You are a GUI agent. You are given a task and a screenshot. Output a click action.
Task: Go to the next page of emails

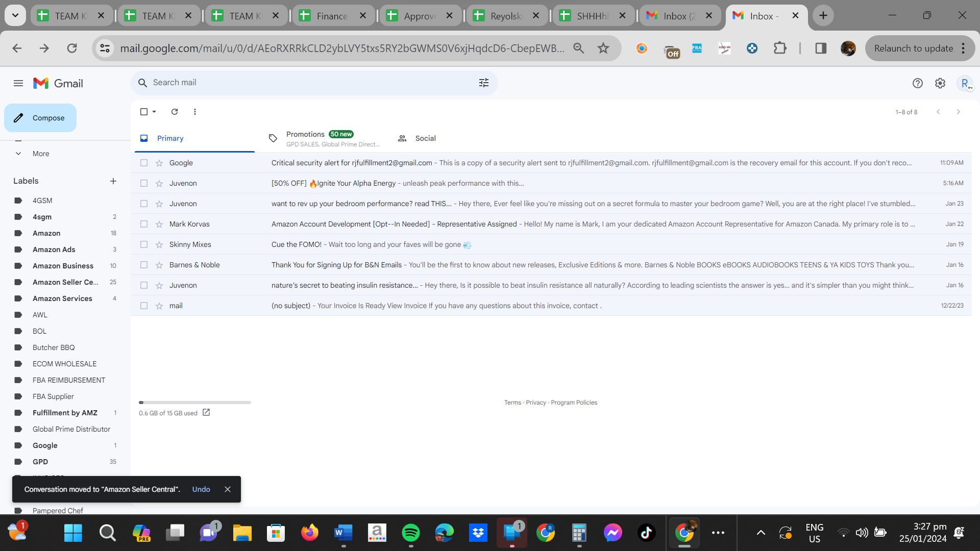(958, 112)
